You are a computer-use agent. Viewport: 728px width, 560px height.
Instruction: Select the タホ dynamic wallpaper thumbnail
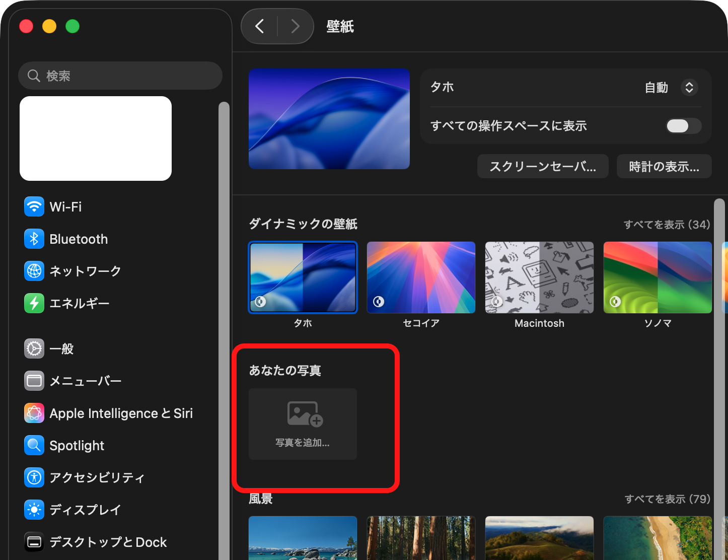[303, 277]
